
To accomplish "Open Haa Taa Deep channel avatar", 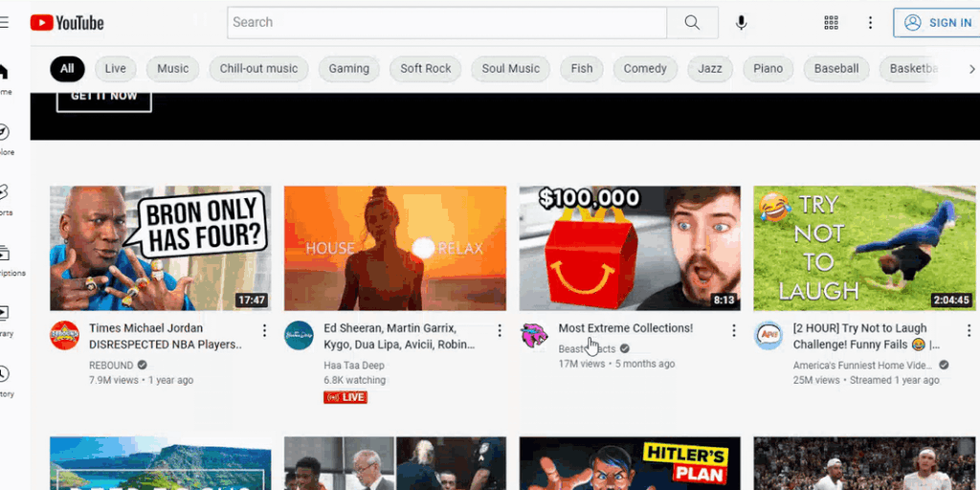I will pyautogui.click(x=299, y=336).
